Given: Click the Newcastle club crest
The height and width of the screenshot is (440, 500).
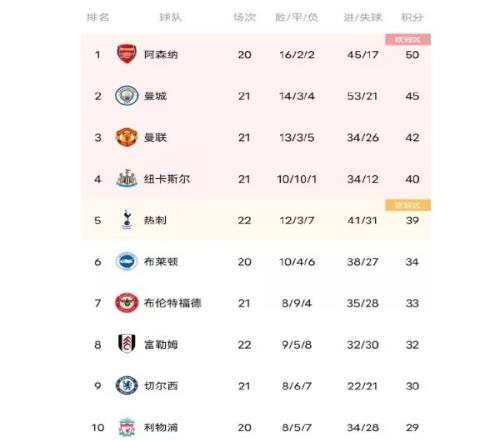Looking at the screenshot, I should [127, 178].
